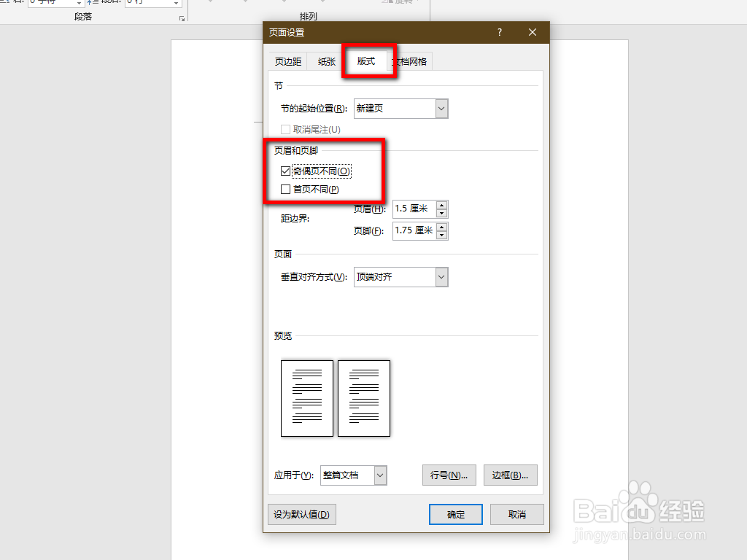Open the 纸张 tab
Screen dimensions: 747x560
coord(327,61)
